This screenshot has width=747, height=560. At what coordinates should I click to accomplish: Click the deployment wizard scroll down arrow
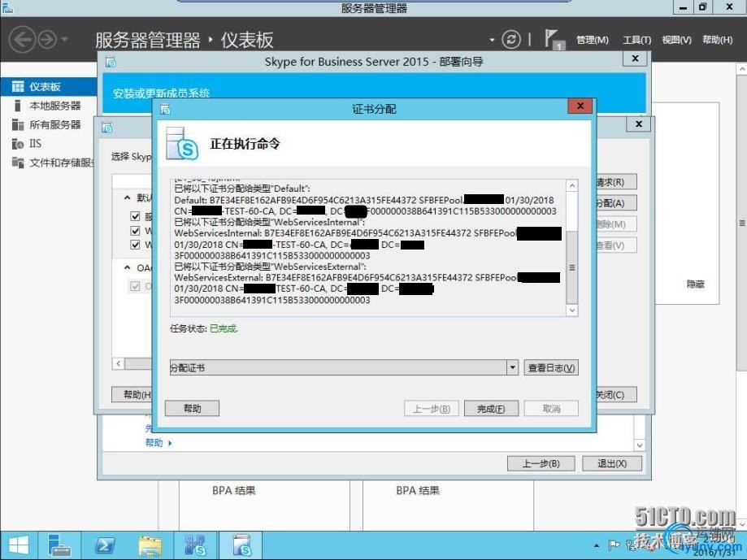click(x=640, y=445)
